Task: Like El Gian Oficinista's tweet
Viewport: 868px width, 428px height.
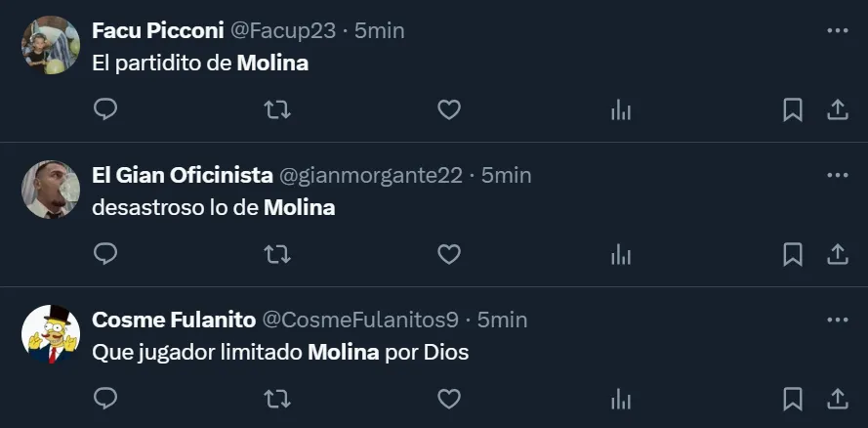Action: [448, 254]
